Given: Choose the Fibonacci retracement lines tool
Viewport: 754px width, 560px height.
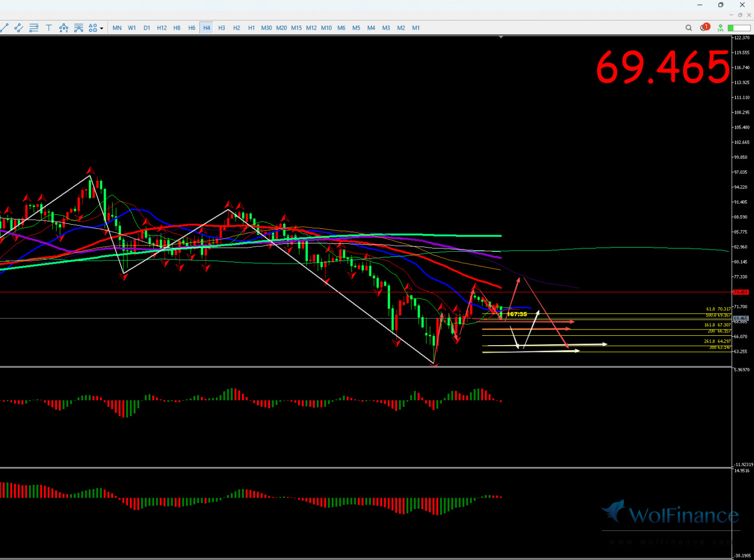Looking at the screenshot, I should coord(34,28).
